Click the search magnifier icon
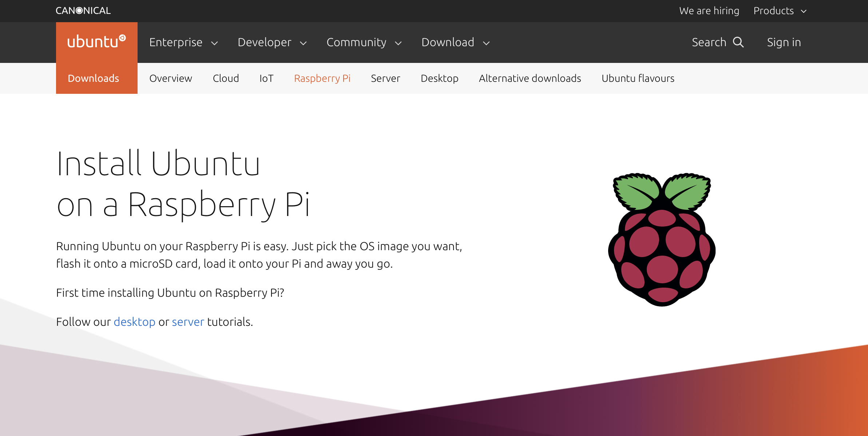Screen dimensions: 868x436 coord(738,42)
